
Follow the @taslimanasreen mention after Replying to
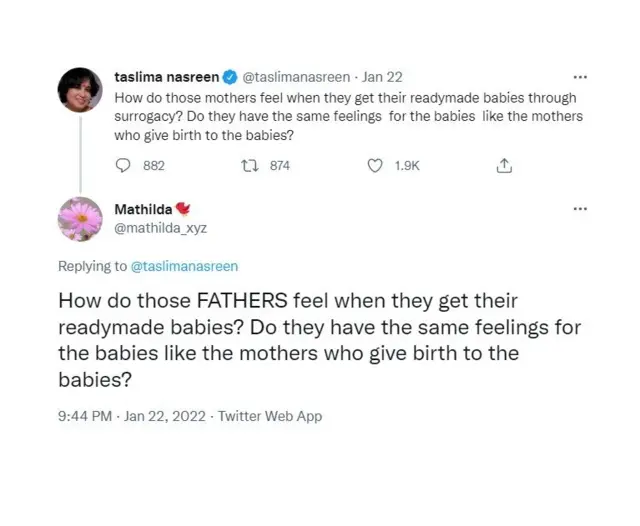(x=185, y=266)
